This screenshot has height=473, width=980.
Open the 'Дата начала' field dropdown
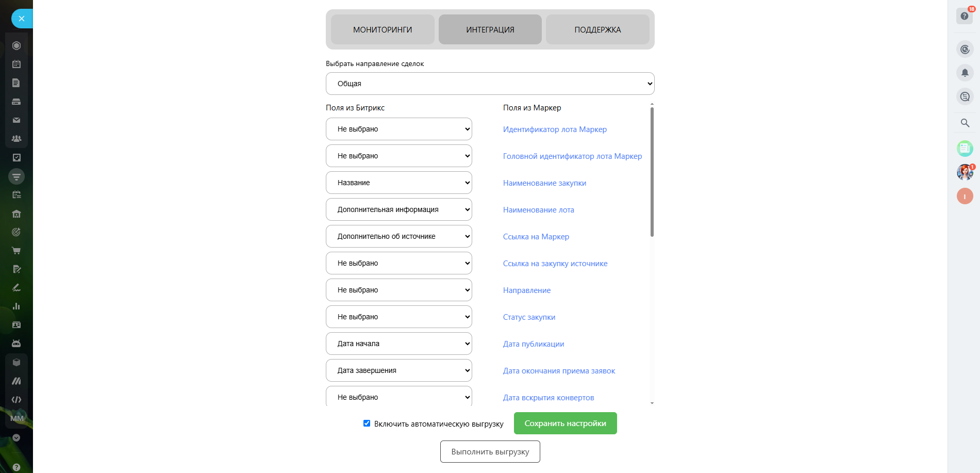(398, 344)
